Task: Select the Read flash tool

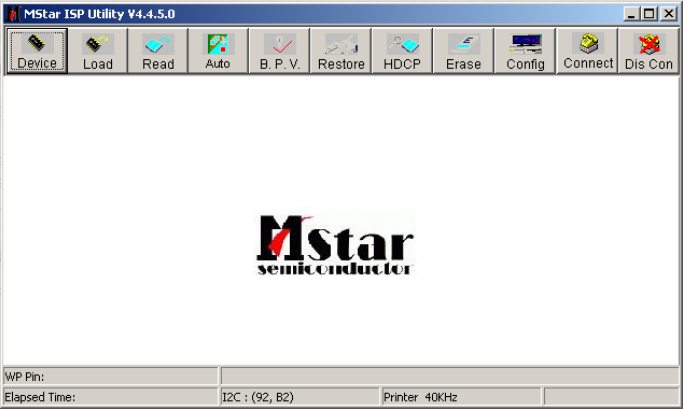Action: [158, 51]
